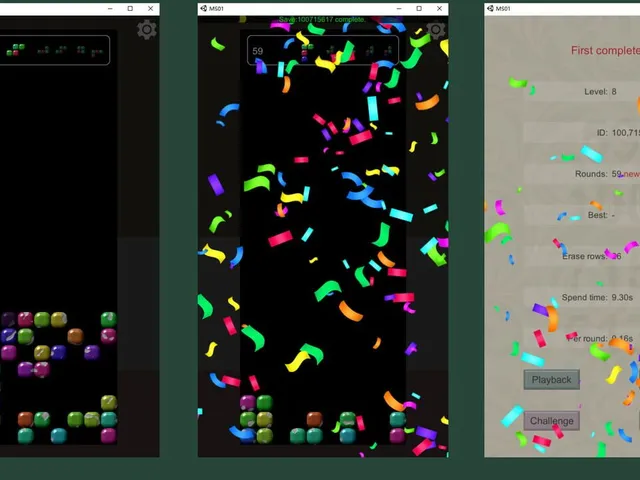
Task: Click the lone orange block in middle window
Action: pos(315,419)
